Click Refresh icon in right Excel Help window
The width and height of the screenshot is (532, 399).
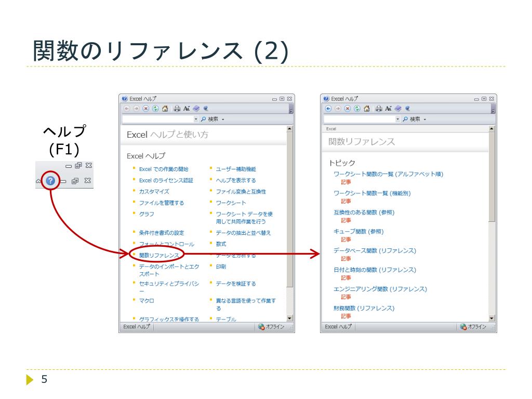click(x=357, y=109)
